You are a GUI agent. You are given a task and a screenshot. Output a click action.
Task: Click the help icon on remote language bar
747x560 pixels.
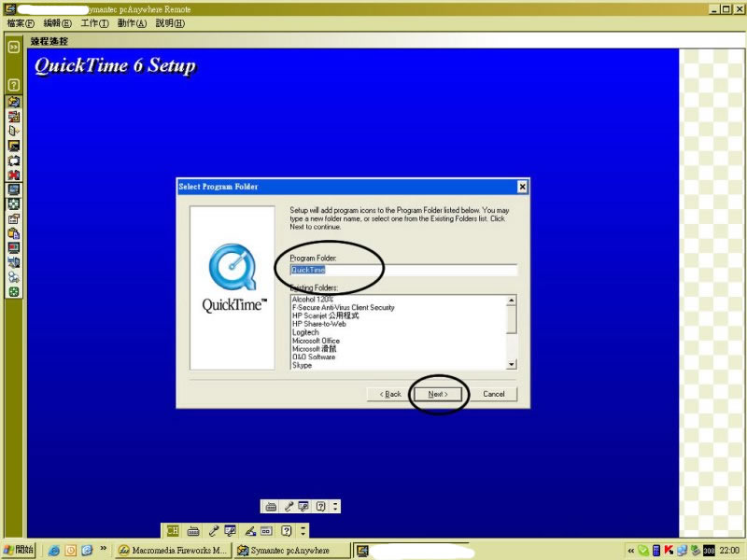click(321, 507)
